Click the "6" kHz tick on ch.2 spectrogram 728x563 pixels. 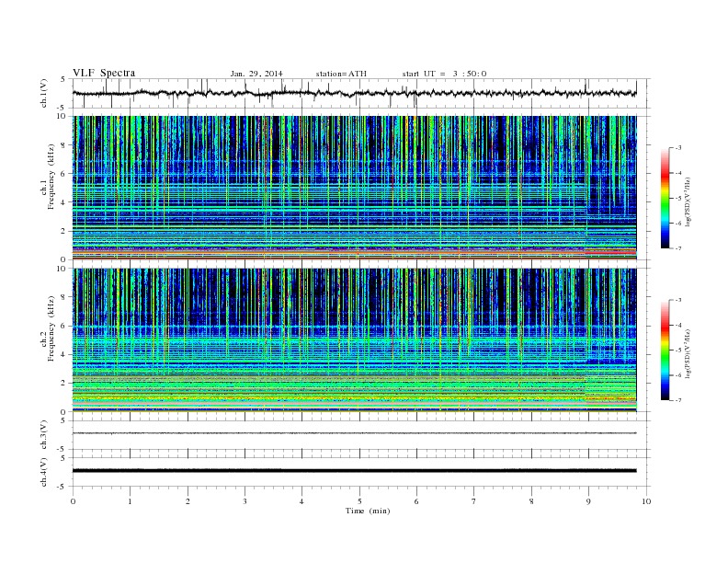[63, 326]
